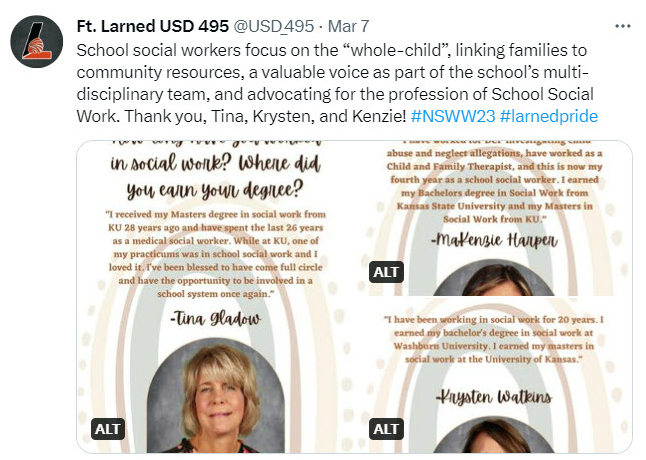This screenshot has height=460, width=646.
Task: Open the Ft. Larned USD 495 profile avatar
Action: pos(37,42)
